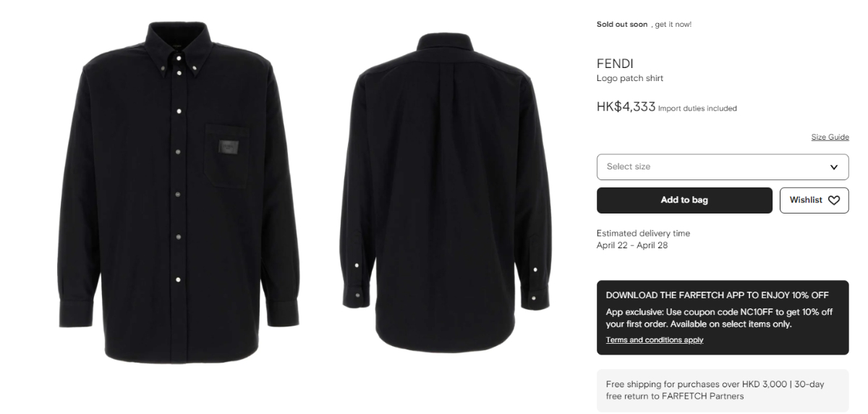Screen dimensions: 868x414
Task: Click the April 22 - April 28 date range
Action: coord(632,245)
